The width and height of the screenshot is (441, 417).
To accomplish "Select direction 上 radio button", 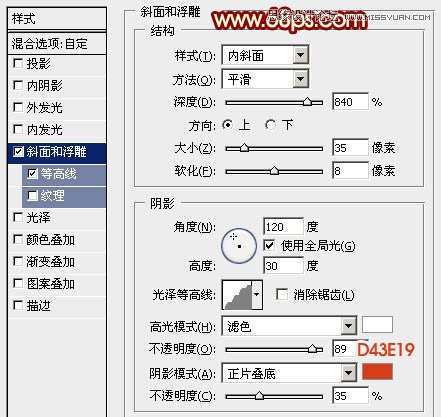I will [228, 125].
